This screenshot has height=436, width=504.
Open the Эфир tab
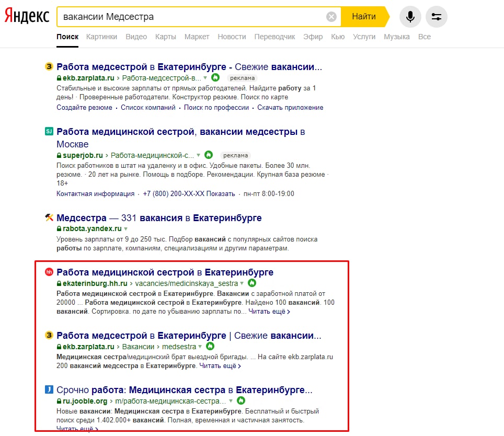pyautogui.click(x=313, y=37)
